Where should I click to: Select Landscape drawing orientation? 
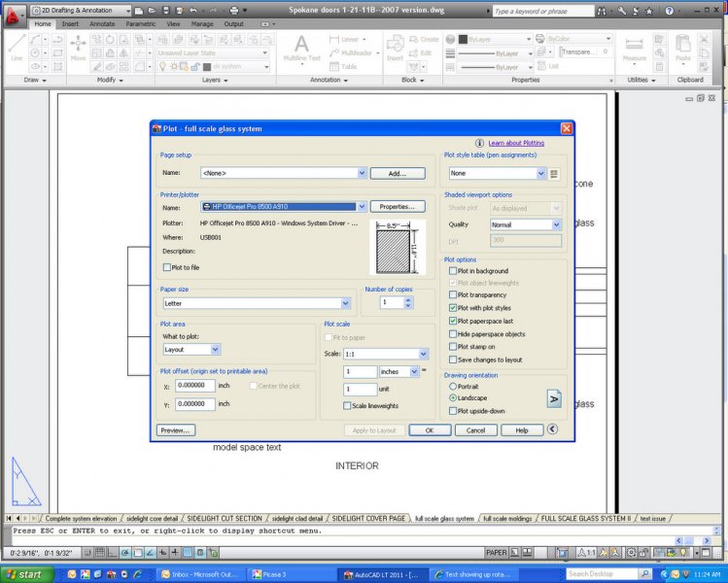point(453,397)
